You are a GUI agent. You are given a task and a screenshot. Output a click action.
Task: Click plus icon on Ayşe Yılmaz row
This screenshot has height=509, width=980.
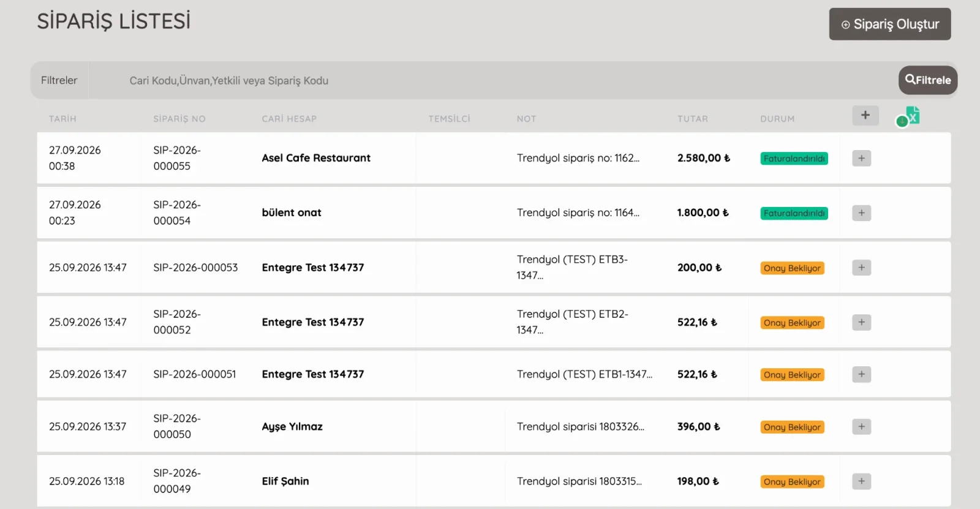861,426
